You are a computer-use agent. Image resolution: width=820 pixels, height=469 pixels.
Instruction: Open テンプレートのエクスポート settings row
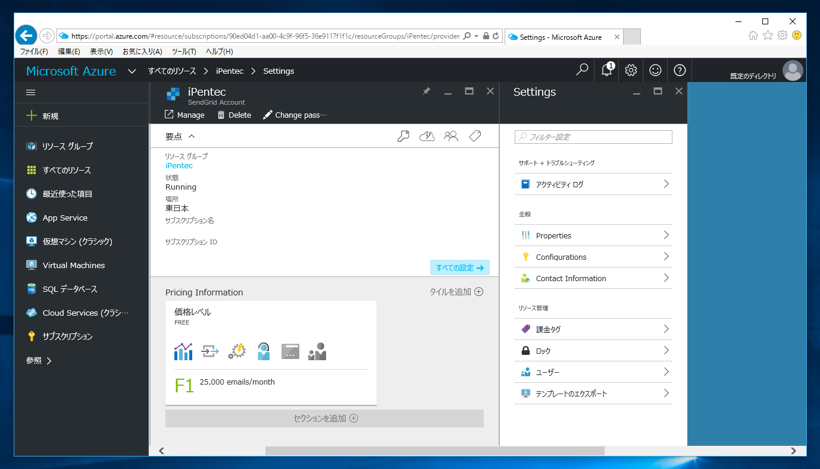click(594, 394)
